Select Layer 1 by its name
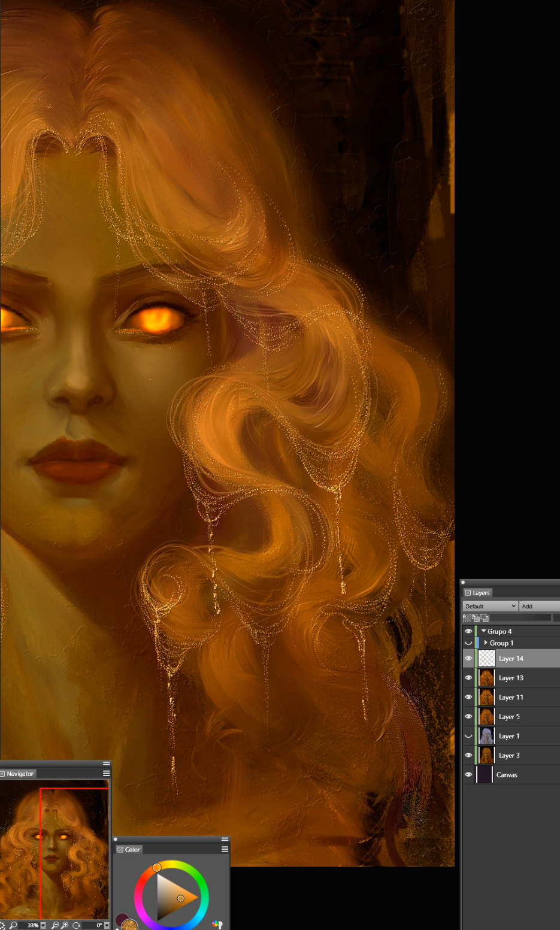560x930 pixels. point(509,736)
